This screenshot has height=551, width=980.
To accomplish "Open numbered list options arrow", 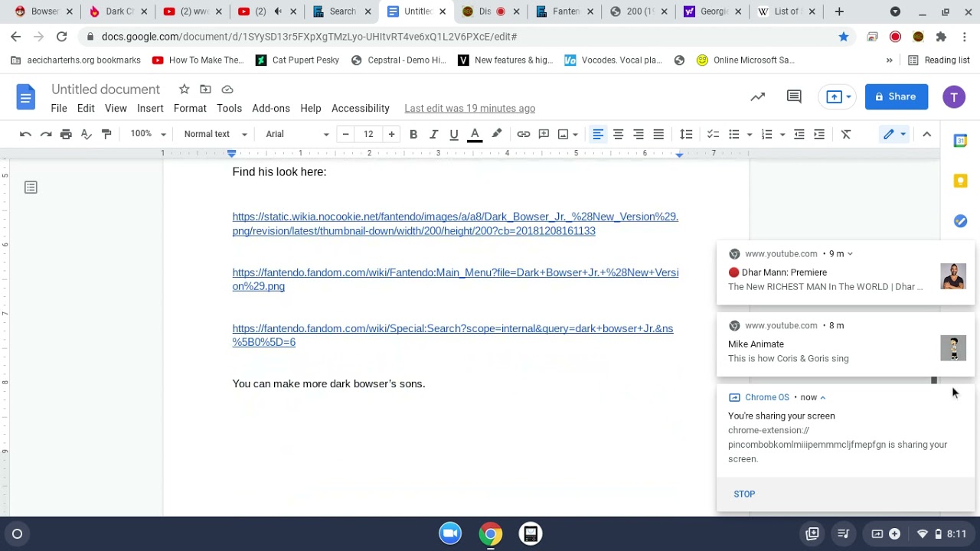I will [782, 134].
